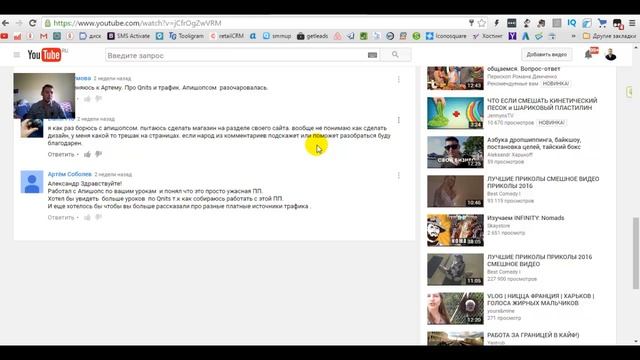
Task: Open the Telegram paper plane bookmark
Action: [350, 36]
